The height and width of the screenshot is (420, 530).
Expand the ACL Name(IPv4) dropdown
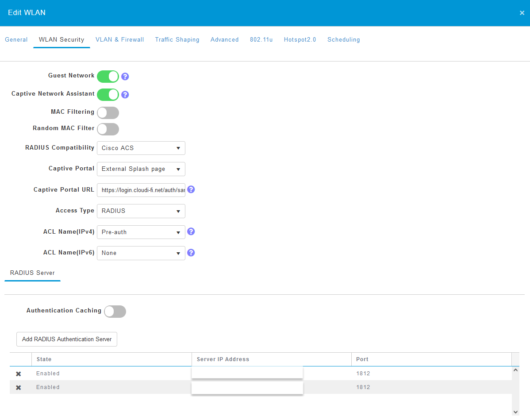point(141,232)
